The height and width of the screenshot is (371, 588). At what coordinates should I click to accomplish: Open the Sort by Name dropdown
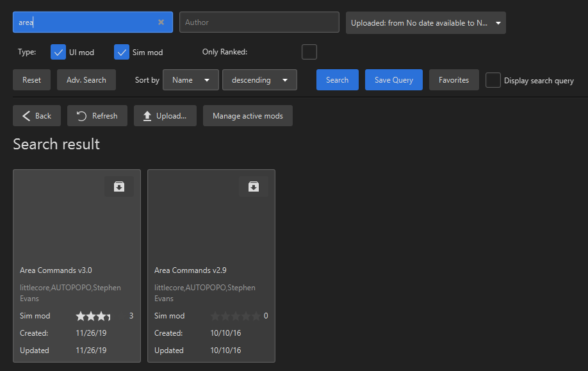[190, 80]
